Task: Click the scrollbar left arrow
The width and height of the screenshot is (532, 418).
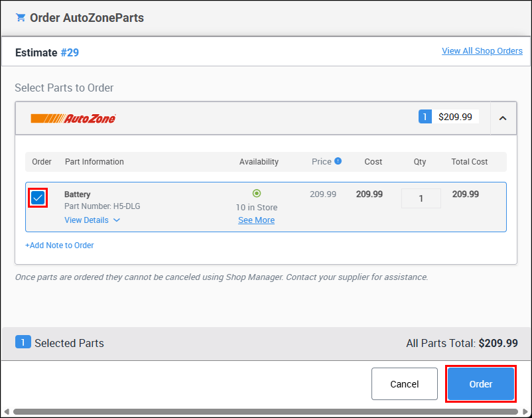Action: pyautogui.click(x=7, y=412)
